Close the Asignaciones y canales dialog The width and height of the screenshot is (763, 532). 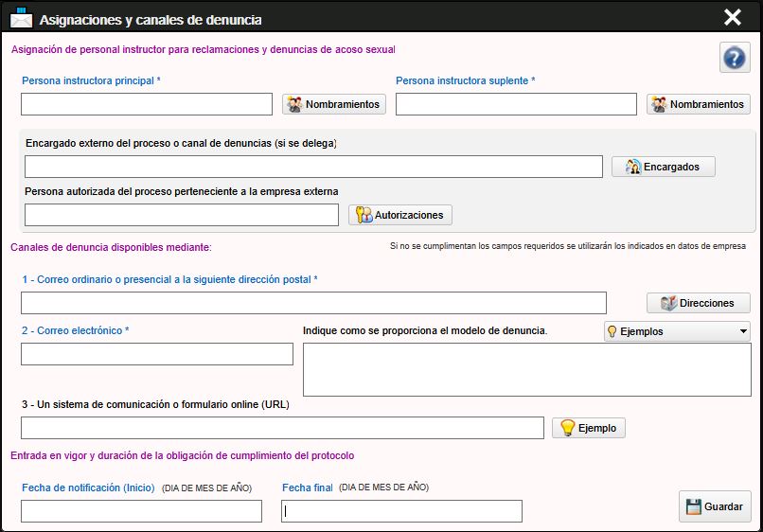click(732, 17)
